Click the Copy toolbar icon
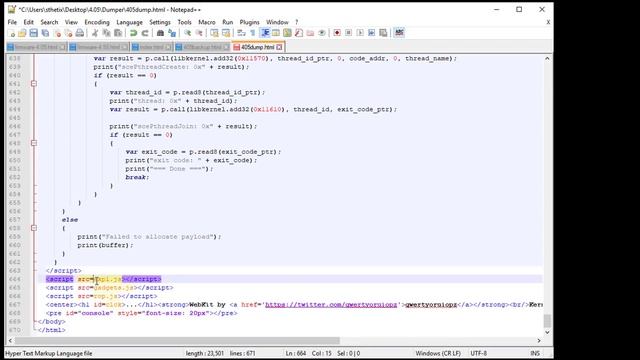Screen dimensions: 640x360 (x=106, y=33)
